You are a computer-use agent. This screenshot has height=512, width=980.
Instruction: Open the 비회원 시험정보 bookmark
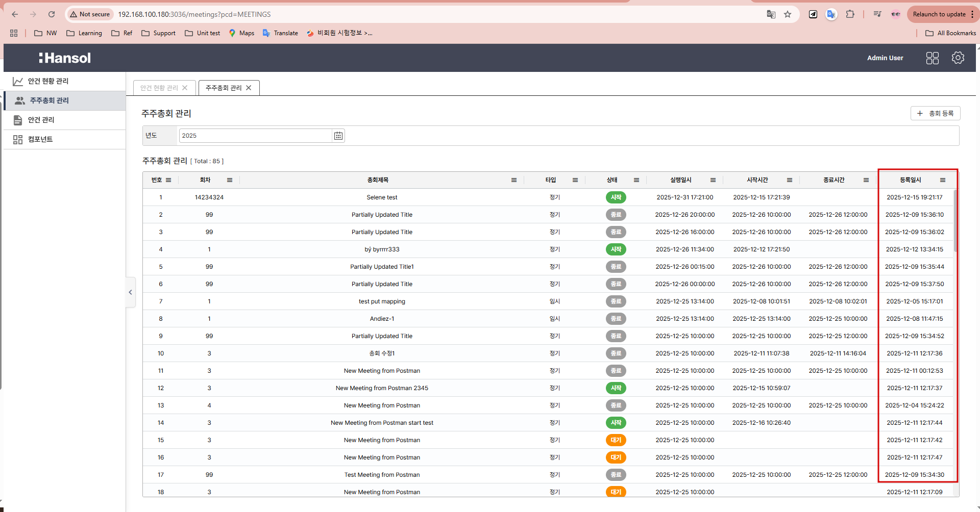339,33
